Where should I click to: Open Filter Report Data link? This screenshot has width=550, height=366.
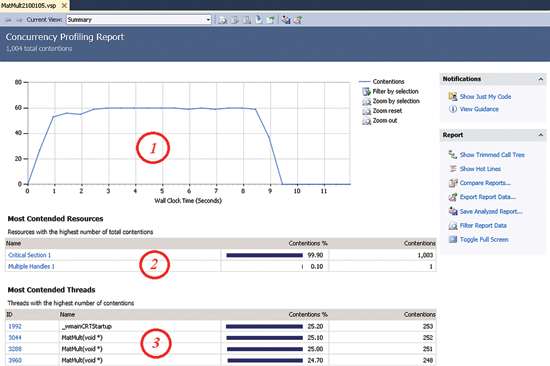[483, 226]
